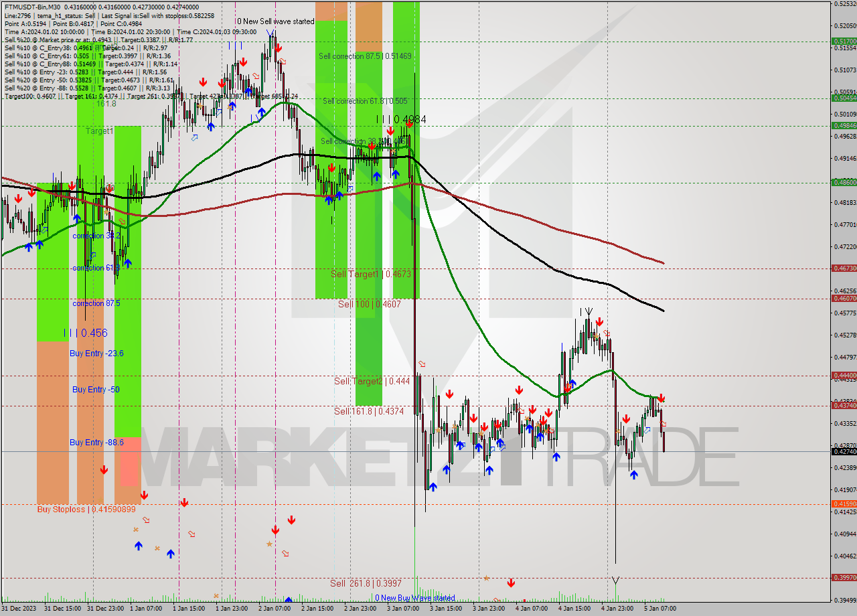The height and width of the screenshot is (616, 857).
Task: Click the 'Sell Target2 | 0.444' label
Action: (x=372, y=381)
